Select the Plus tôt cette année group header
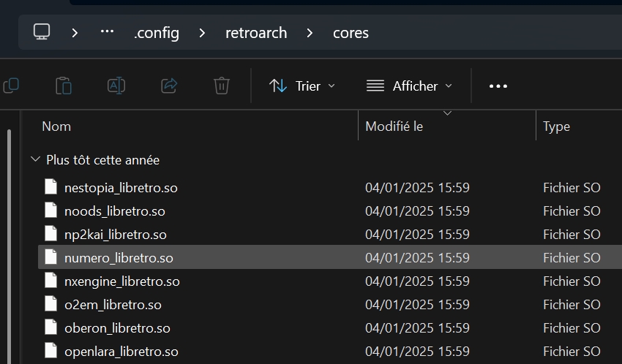 (102, 160)
